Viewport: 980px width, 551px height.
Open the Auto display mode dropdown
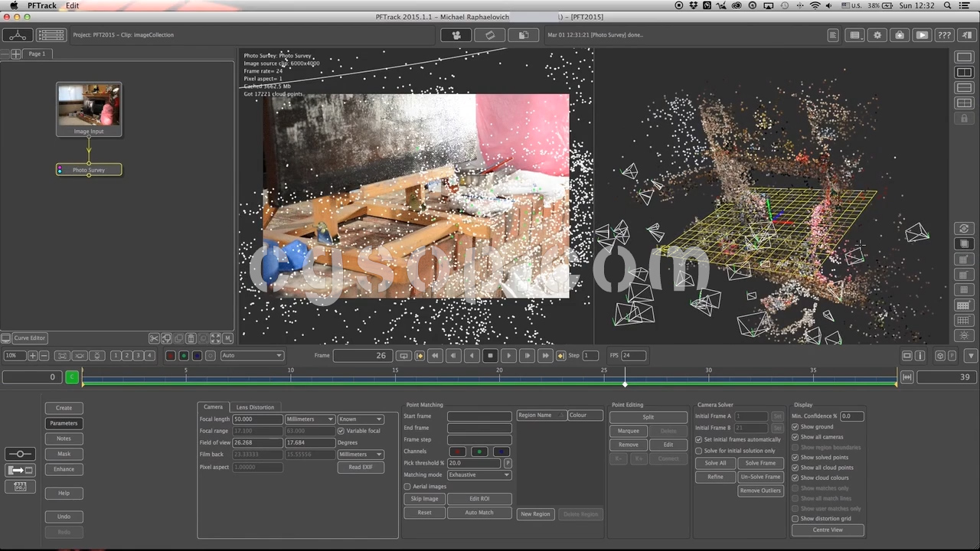[252, 356]
